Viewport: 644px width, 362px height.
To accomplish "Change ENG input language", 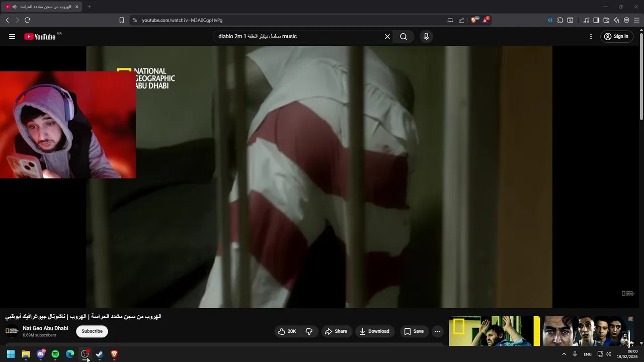I will click(x=587, y=354).
